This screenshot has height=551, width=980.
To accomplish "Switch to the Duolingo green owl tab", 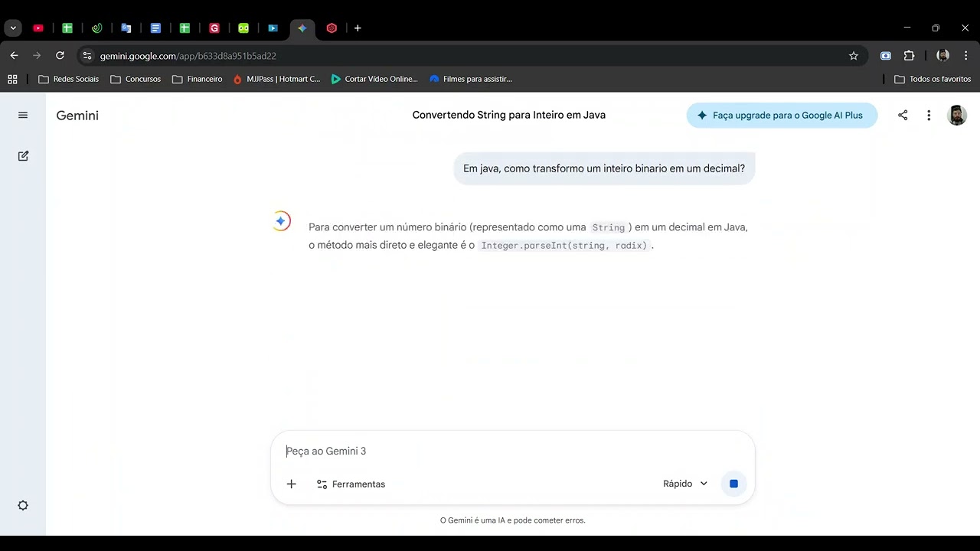I will [243, 28].
